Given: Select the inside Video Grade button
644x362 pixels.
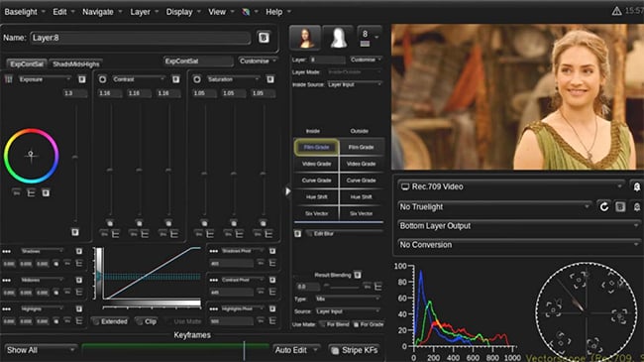Looking at the screenshot, I should pos(316,164).
